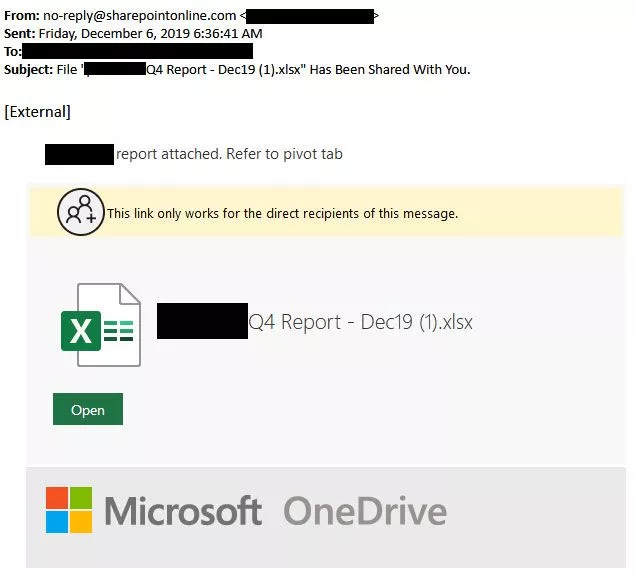Click 'report attached. Refer to pivot tab' message
The width and height of the screenshot is (636, 581).
(229, 154)
